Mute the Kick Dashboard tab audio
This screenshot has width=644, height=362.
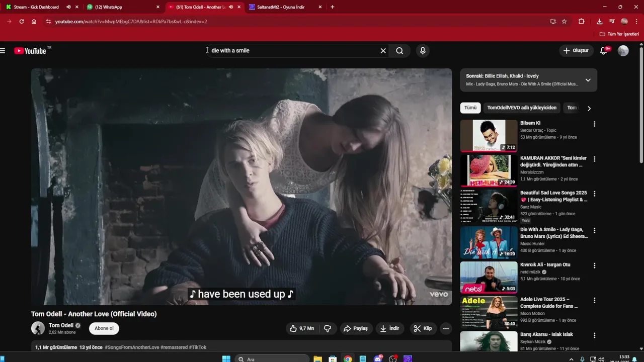68,7
